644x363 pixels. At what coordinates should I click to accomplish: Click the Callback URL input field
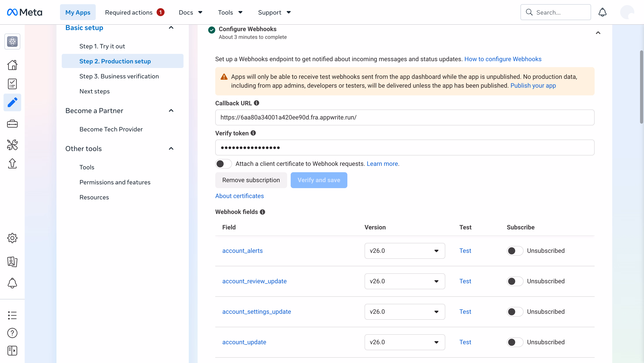tap(405, 117)
